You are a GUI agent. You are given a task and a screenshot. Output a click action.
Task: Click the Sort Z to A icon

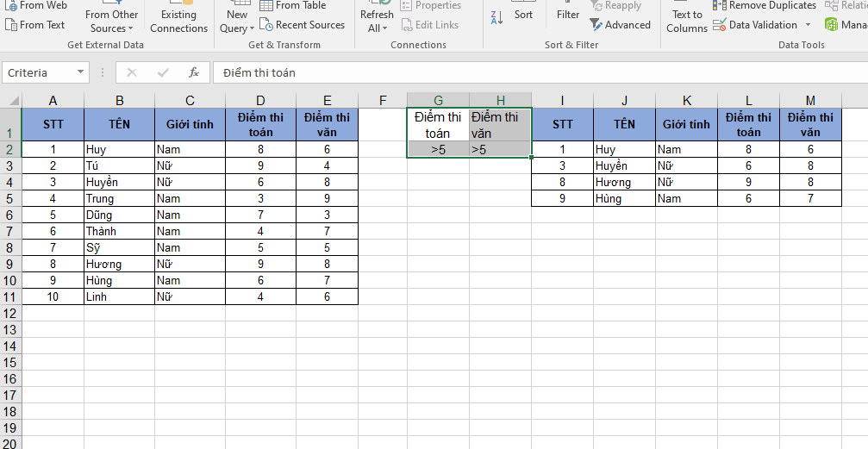click(x=496, y=18)
